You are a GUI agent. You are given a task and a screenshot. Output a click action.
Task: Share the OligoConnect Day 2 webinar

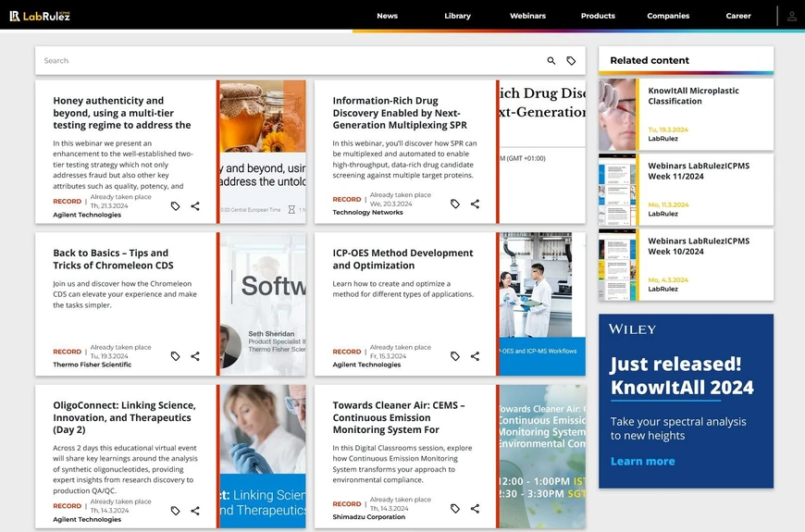195,511
